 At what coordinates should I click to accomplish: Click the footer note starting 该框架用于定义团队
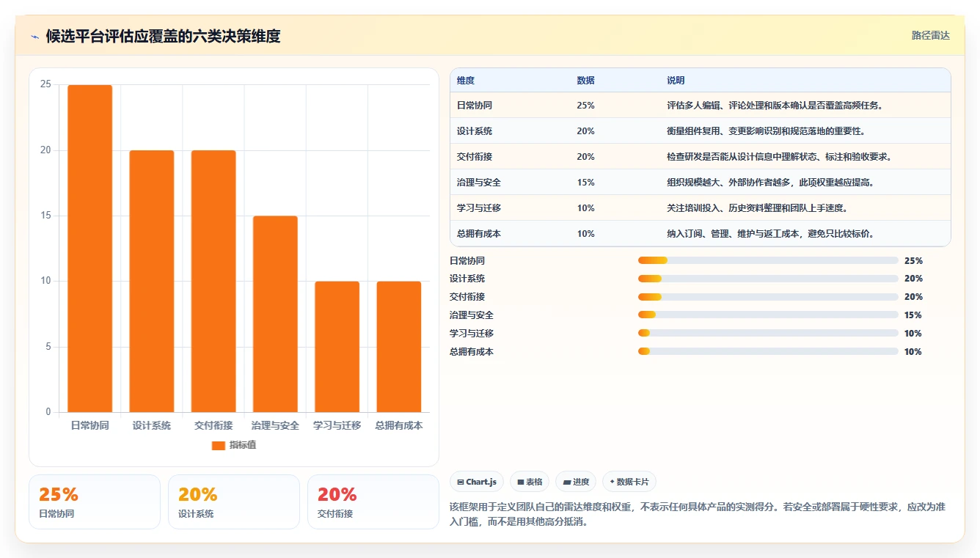click(699, 515)
